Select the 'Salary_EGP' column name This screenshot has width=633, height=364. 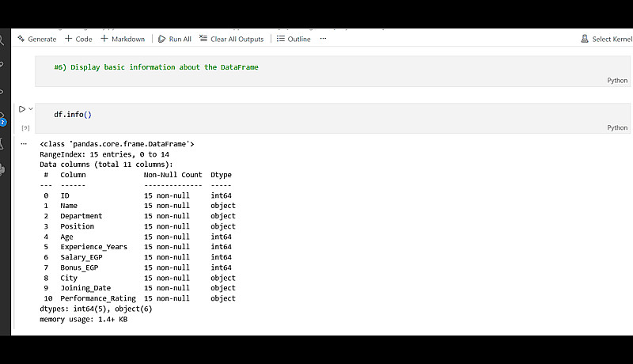[x=81, y=257]
